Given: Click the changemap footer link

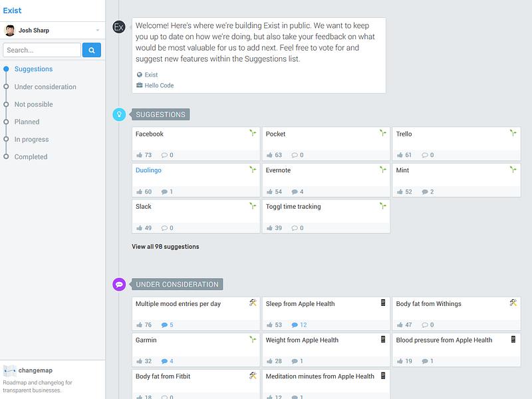Looking at the screenshot, I should (35, 370).
